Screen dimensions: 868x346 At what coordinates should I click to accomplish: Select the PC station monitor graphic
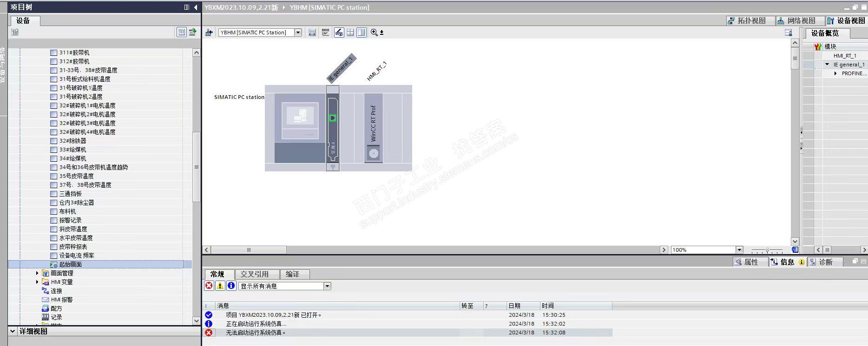(300, 120)
